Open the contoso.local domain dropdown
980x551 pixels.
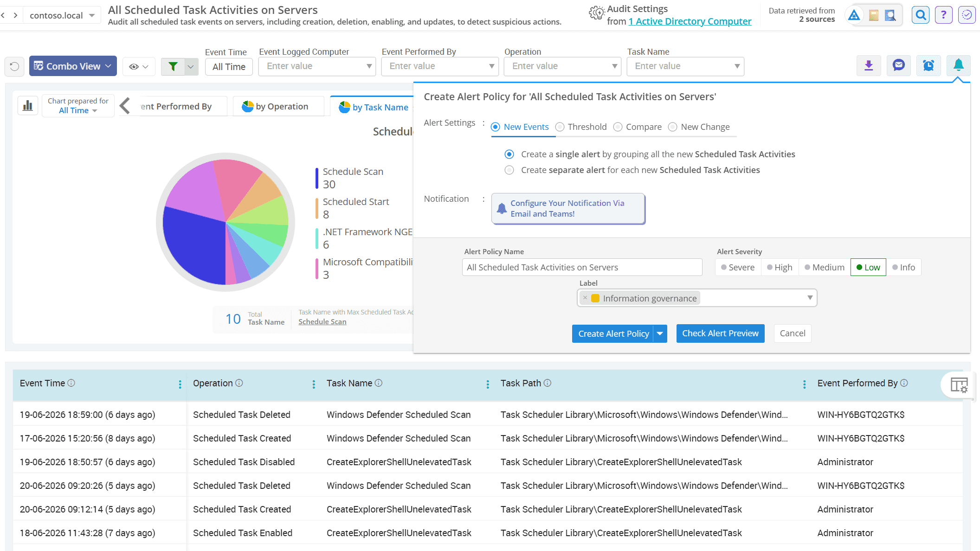62,15
